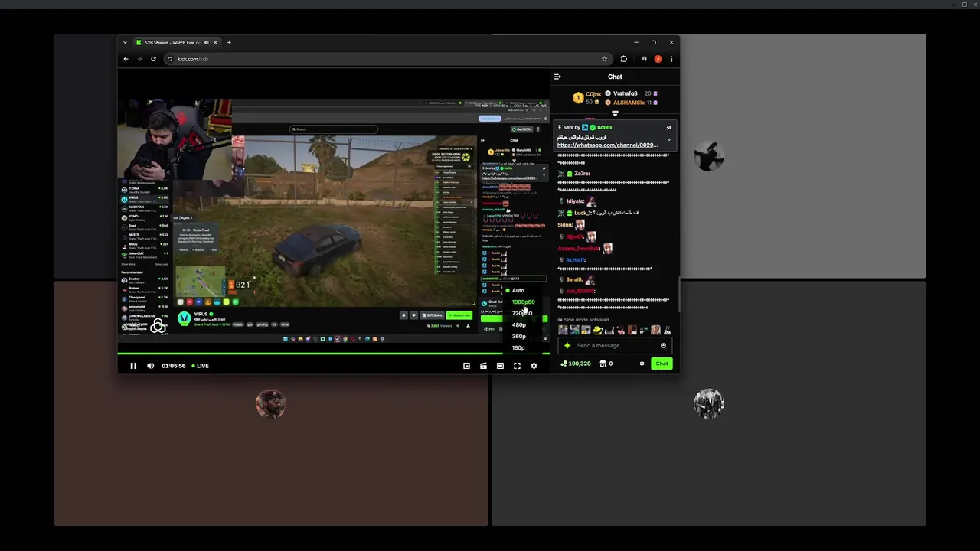Image resolution: width=980 pixels, height=551 pixels.
Task: Click green Chat send button
Action: (661, 364)
